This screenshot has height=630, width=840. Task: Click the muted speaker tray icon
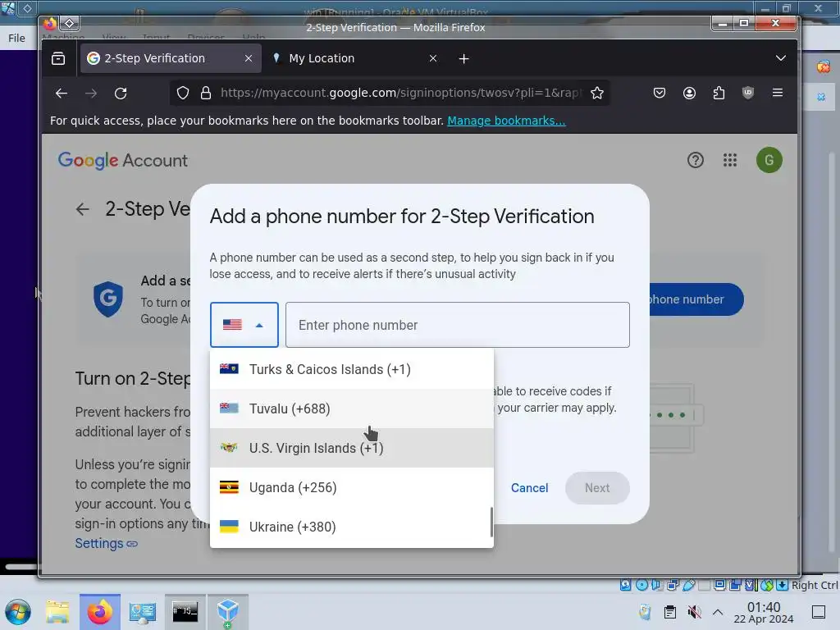(x=694, y=612)
